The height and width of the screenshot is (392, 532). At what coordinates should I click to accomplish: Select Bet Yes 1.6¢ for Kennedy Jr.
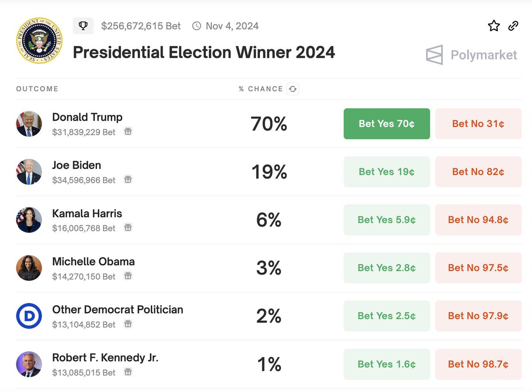(x=387, y=364)
